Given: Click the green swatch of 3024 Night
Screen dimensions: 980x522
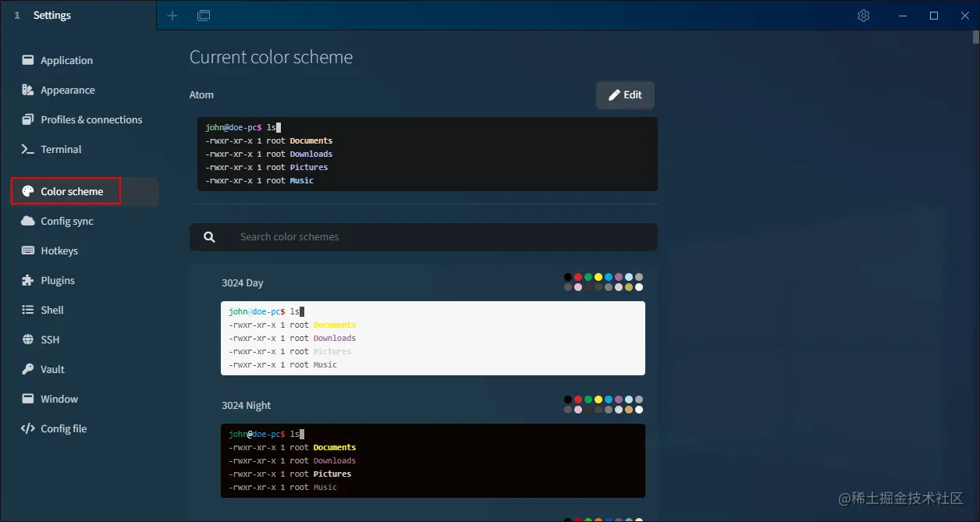Looking at the screenshot, I should pos(588,399).
